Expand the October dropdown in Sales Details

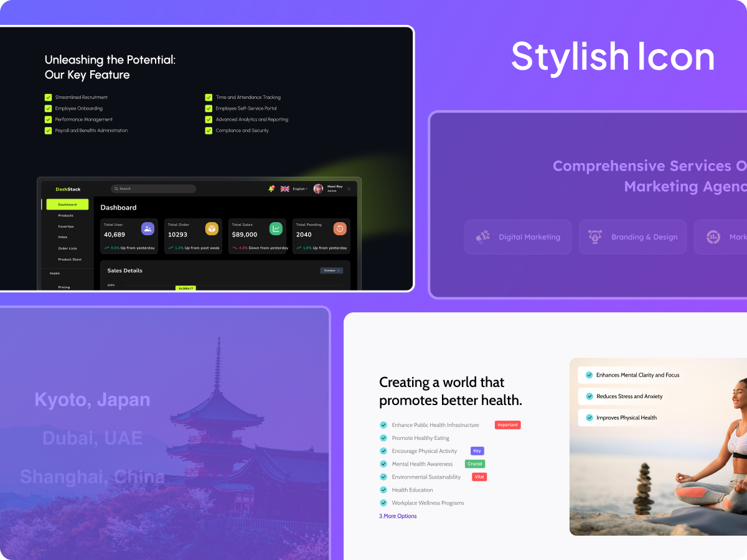coord(331,270)
